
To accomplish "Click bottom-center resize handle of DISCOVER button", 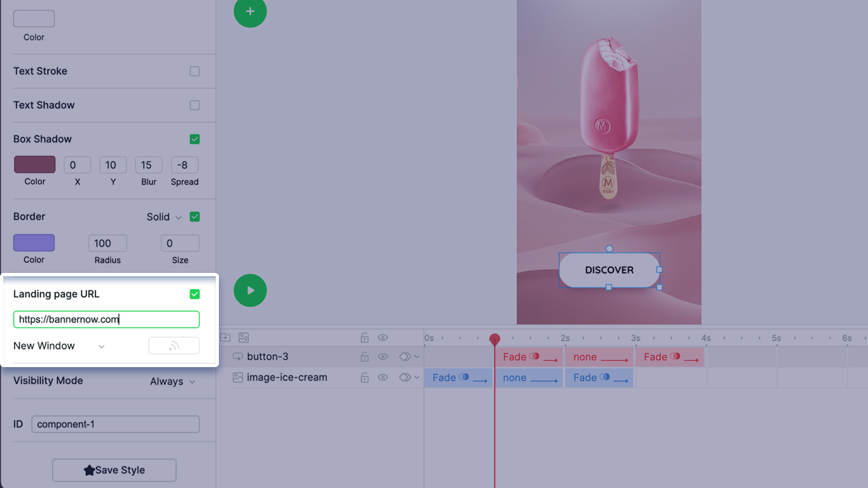I will coord(609,288).
